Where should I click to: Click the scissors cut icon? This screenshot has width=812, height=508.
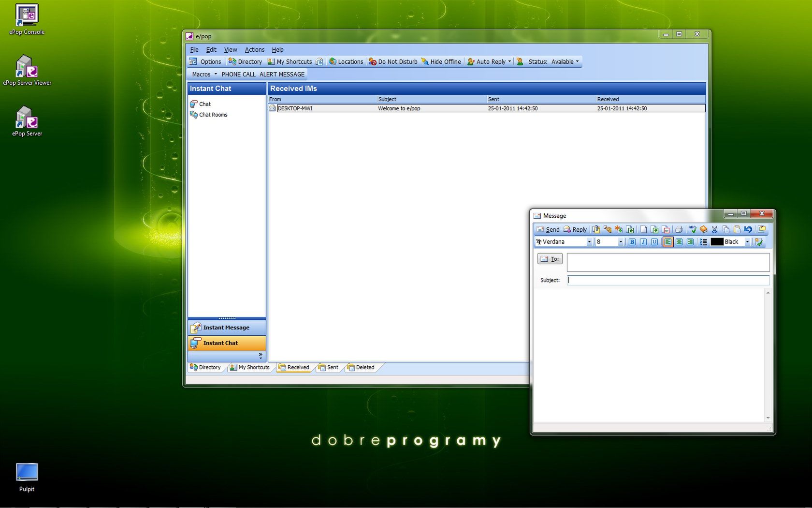point(715,229)
